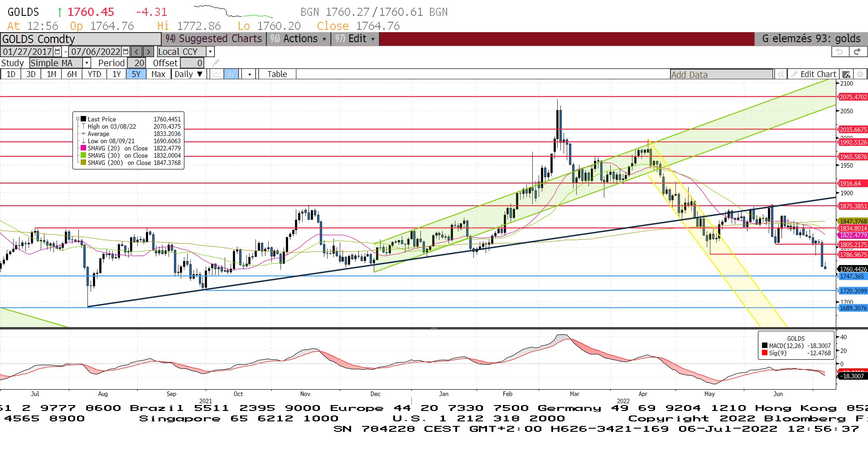Click the 1805.2175 price level label

853,245
